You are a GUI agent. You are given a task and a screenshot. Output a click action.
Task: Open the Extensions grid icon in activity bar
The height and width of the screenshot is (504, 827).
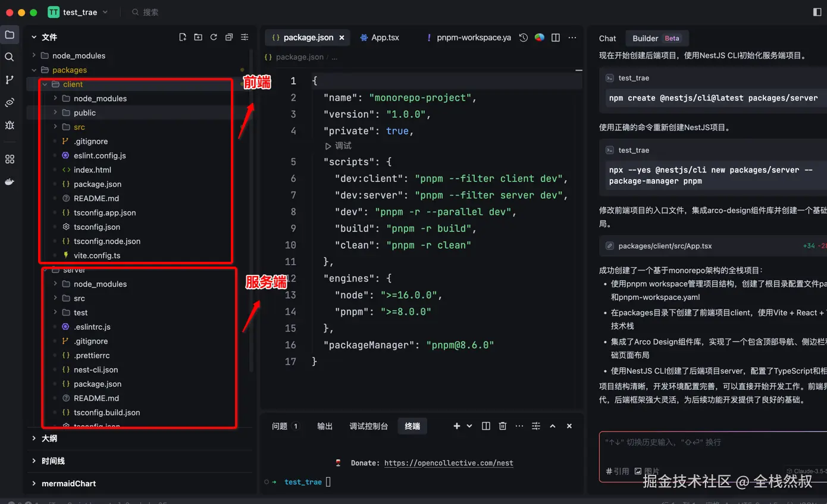pyautogui.click(x=10, y=159)
